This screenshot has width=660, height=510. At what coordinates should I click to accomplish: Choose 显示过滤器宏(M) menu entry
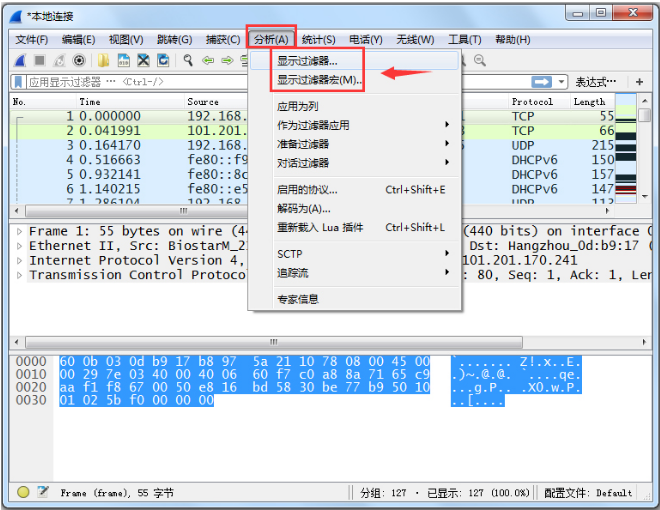[x=354, y=80]
